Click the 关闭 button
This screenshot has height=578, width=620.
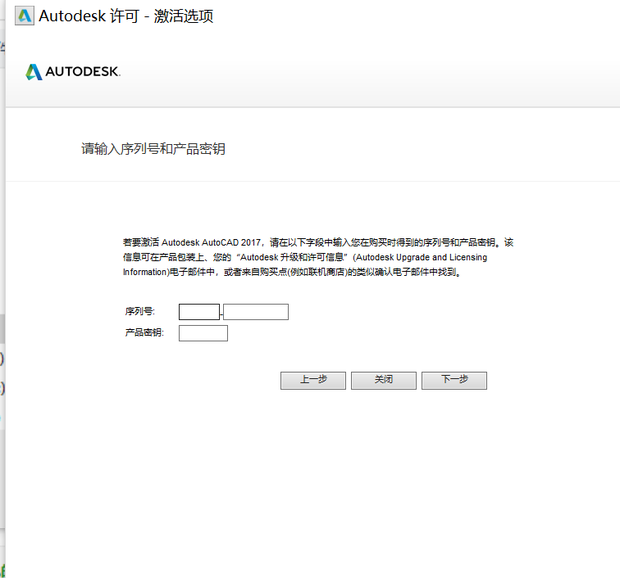384,380
